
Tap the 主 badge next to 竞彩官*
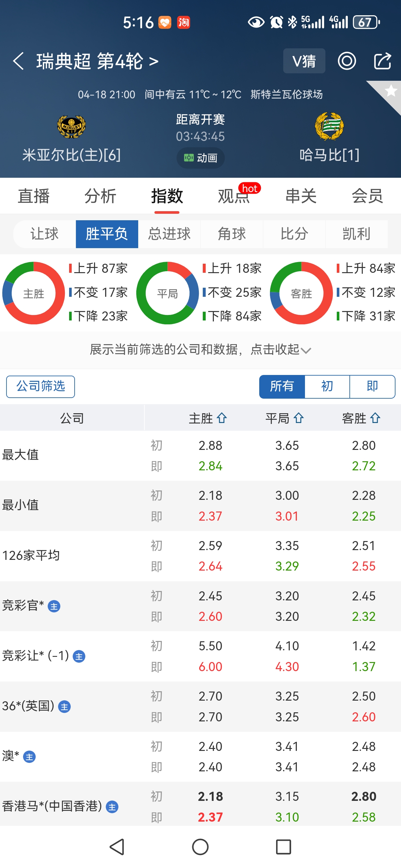54,606
